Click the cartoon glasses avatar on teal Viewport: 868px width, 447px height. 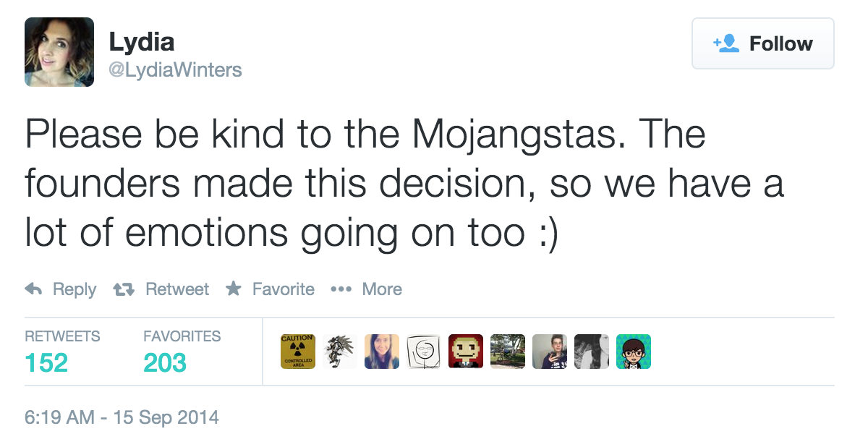coord(634,352)
